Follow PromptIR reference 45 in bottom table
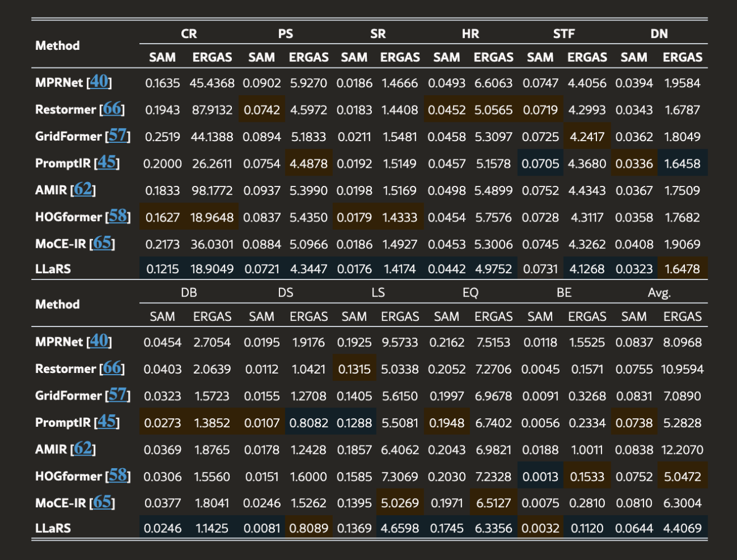The width and height of the screenshot is (737, 560). pos(107,422)
